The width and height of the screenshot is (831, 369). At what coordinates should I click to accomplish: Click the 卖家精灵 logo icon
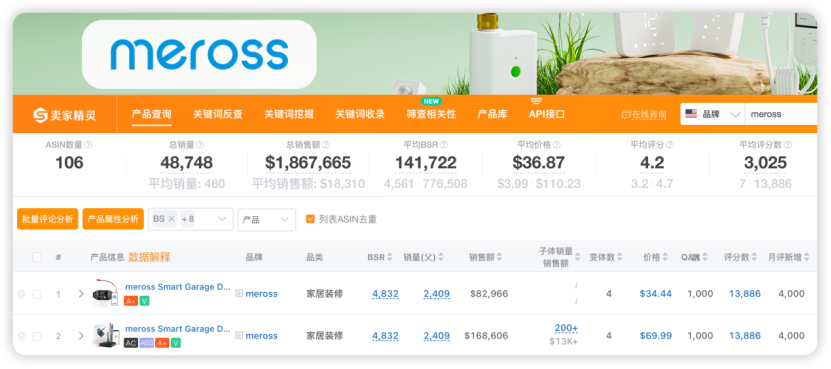41,115
